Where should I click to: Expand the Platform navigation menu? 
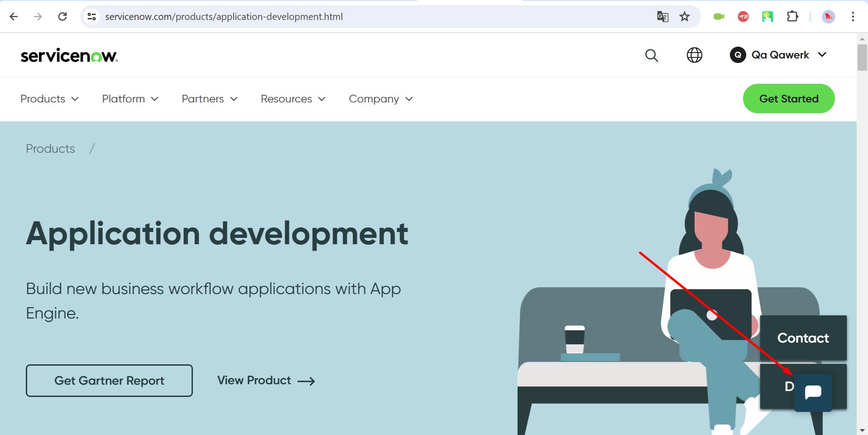pos(130,99)
